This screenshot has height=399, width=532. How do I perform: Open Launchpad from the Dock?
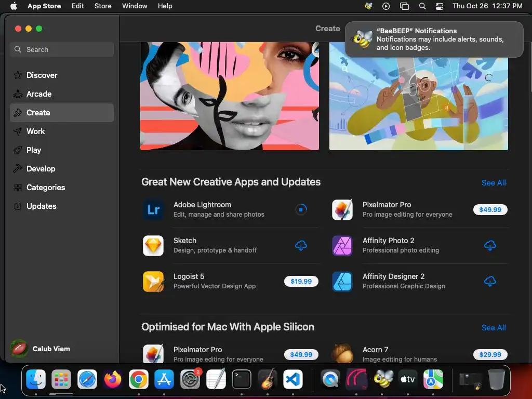(61, 379)
